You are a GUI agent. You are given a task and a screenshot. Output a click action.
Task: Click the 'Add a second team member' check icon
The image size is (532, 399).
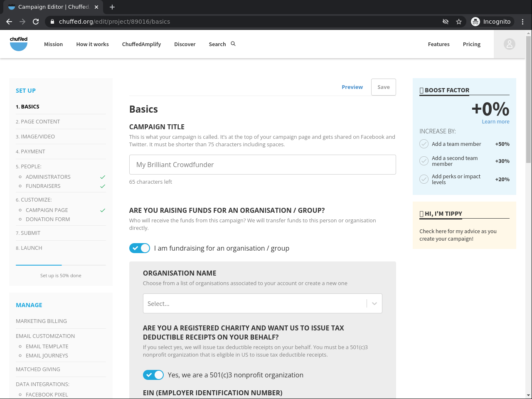pyautogui.click(x=424, y=161)
